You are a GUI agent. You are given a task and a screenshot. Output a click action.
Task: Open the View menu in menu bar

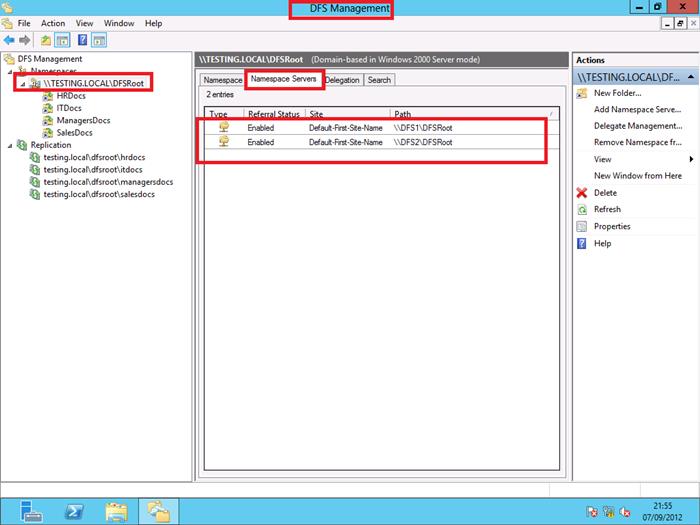pos(84,23)
